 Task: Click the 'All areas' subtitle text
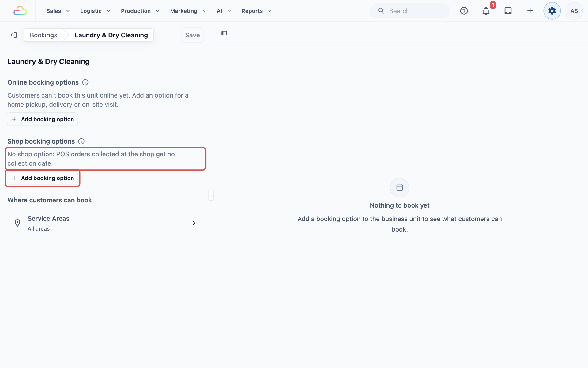coord(39,229)
